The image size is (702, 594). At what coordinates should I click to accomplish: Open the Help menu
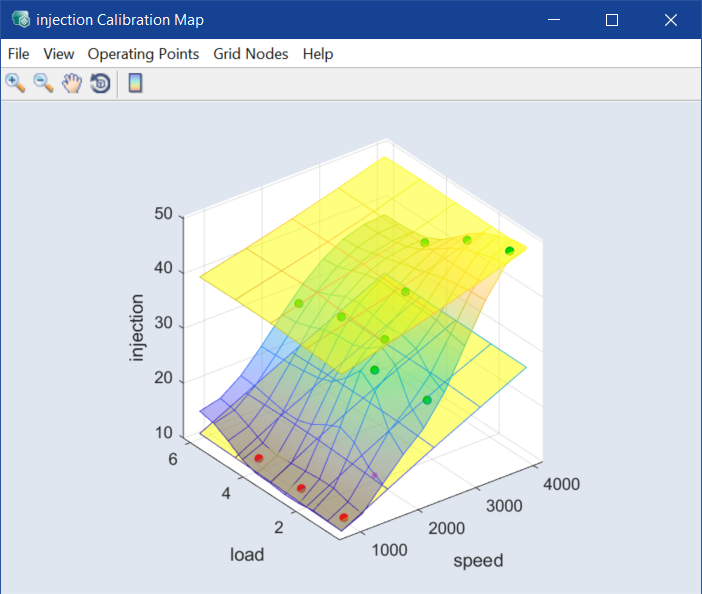(x=318, y=54)
